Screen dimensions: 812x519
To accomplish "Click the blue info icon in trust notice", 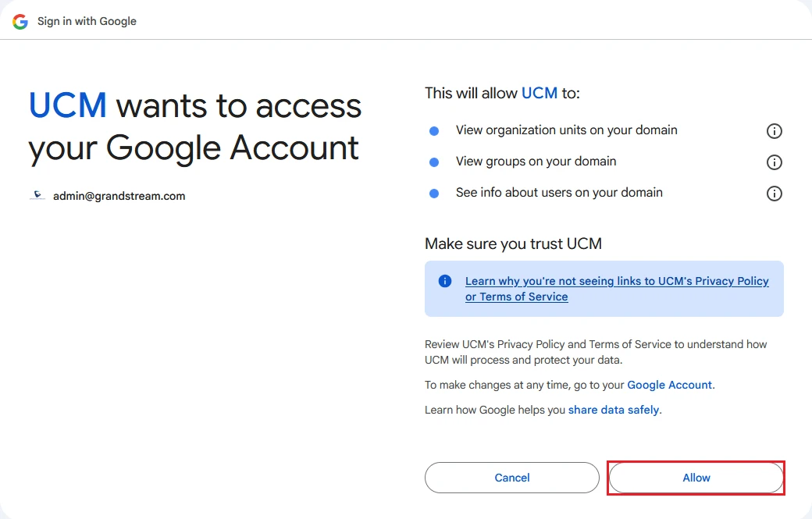I will pyautogui.click(x=445, y=281).
